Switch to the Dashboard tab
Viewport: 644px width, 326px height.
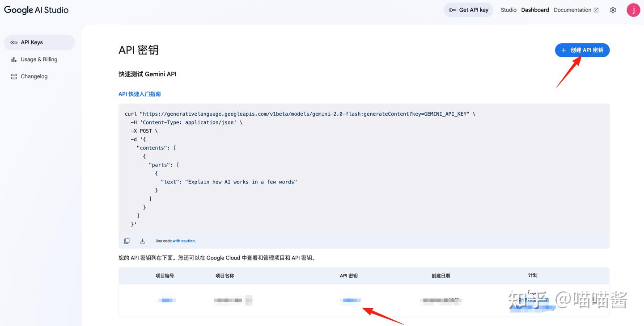point(535,10)
